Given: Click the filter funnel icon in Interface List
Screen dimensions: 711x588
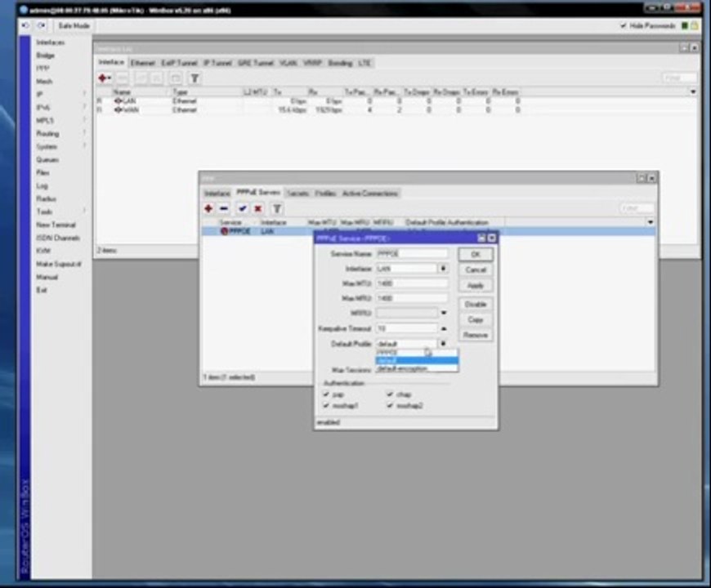Looking at the screenshot, I should point(195,78).
